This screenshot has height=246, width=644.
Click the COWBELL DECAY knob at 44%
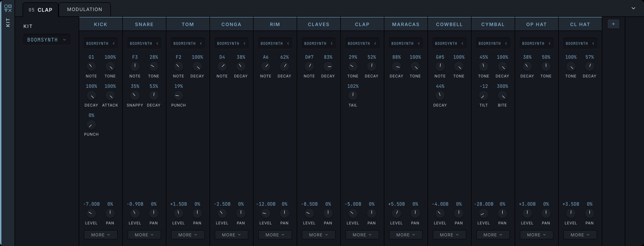coord(440,96)
